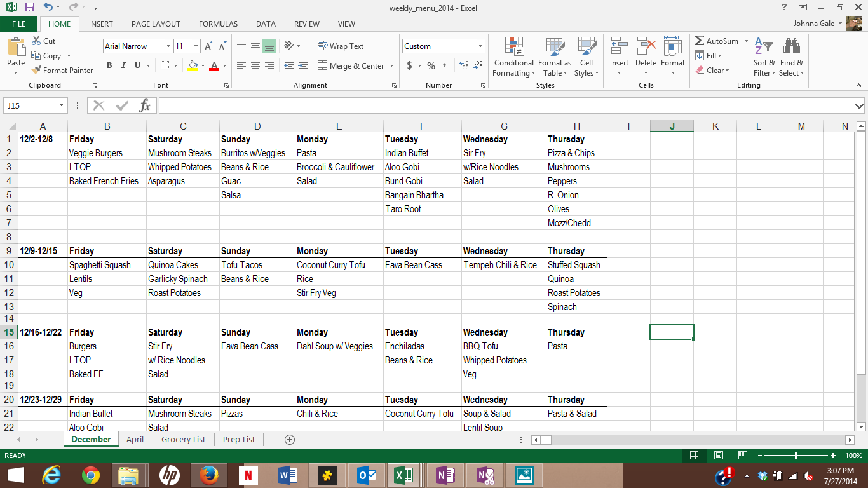Add a new sheet with plus icon
This screenshot has width=868, height=488.
pyautogui.click(x=290, y=440)
